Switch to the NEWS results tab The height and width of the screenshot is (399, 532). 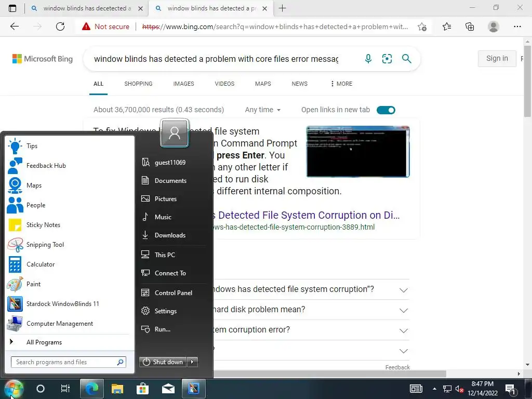click(x=300, y=84)
